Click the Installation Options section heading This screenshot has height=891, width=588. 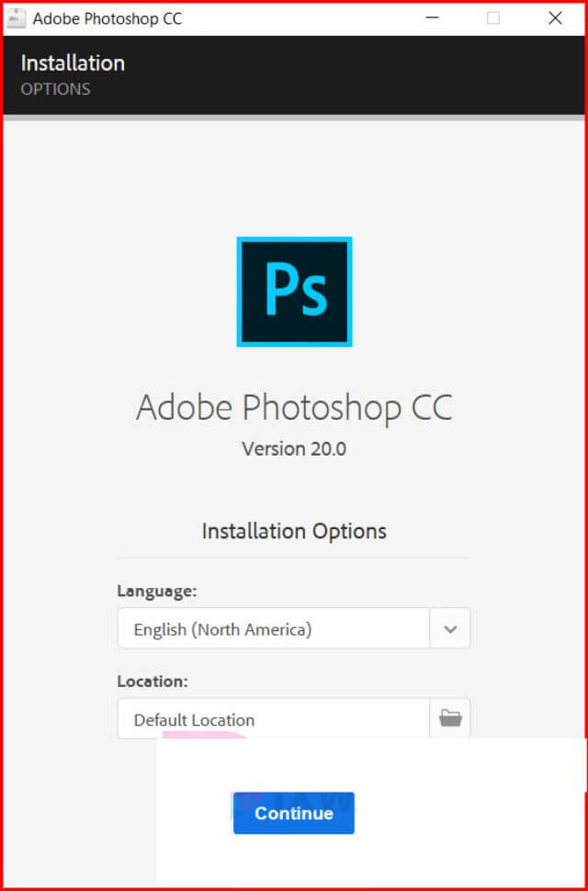(x=294, y=531)
